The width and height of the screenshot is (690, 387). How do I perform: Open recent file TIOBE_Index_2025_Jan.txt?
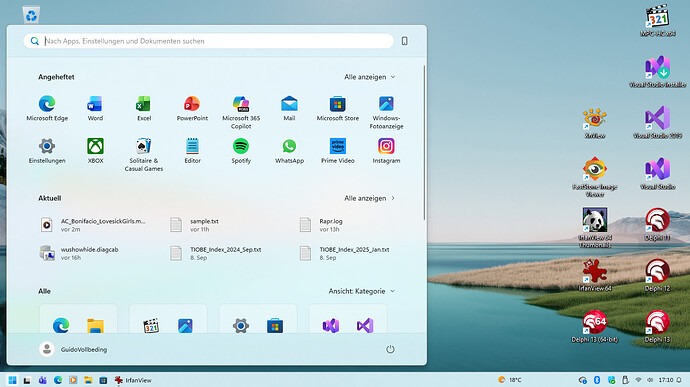[345, 253]
